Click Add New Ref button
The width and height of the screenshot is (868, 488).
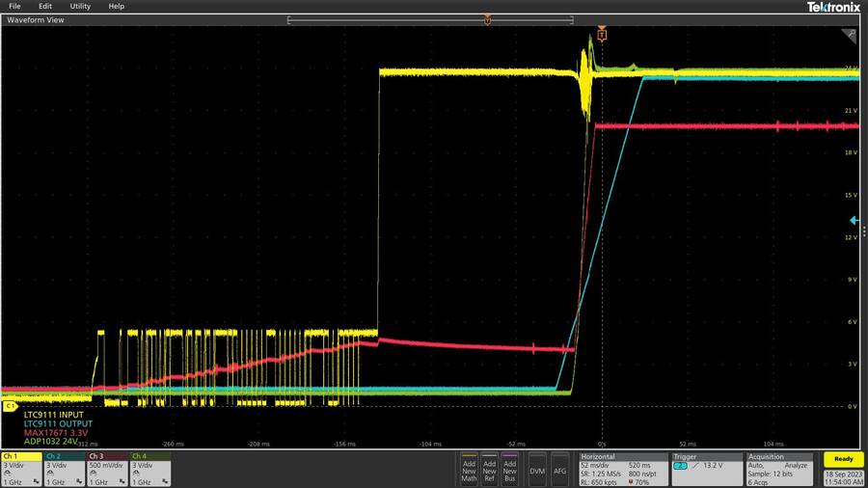pyautogui.click(x=490, y=470)
